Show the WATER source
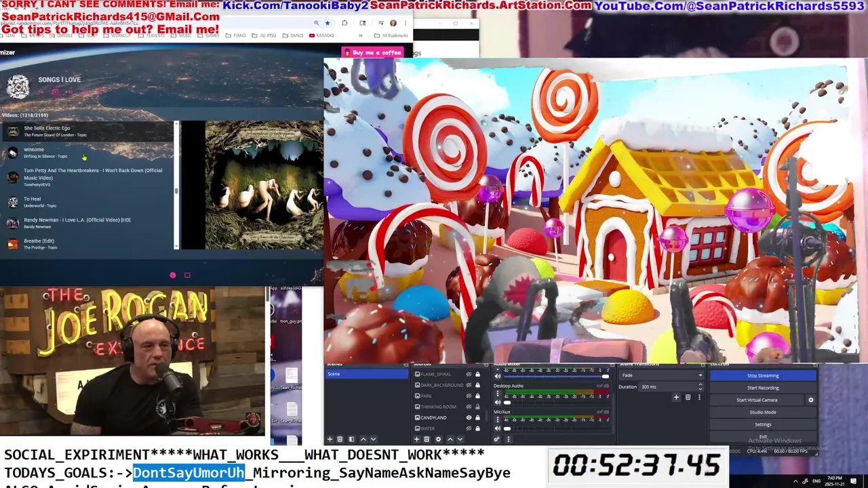This screenshot has width=868, height=488. click(469, 428)
